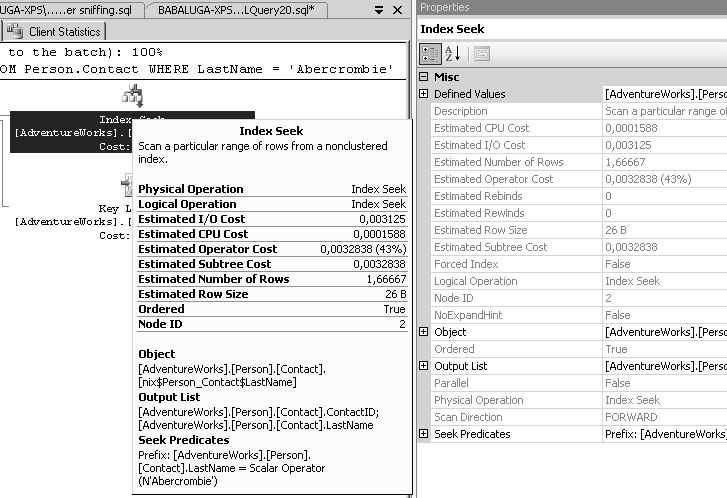Expand the Object property
The image size is (727, 498).
click(424, 332)
